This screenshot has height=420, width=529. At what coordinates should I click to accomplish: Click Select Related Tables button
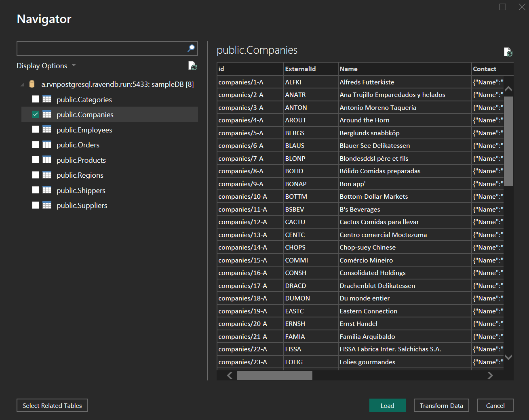pos(52,405)
